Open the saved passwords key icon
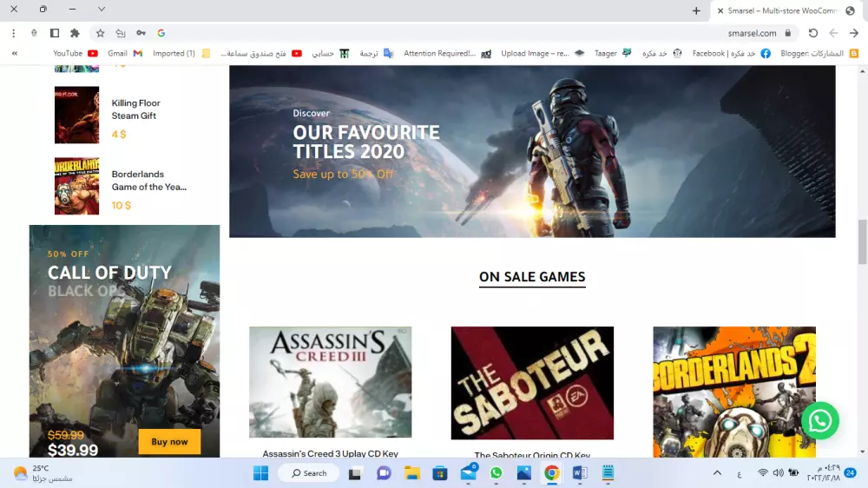This screenshot has width=868, height=488. point(141,33)
